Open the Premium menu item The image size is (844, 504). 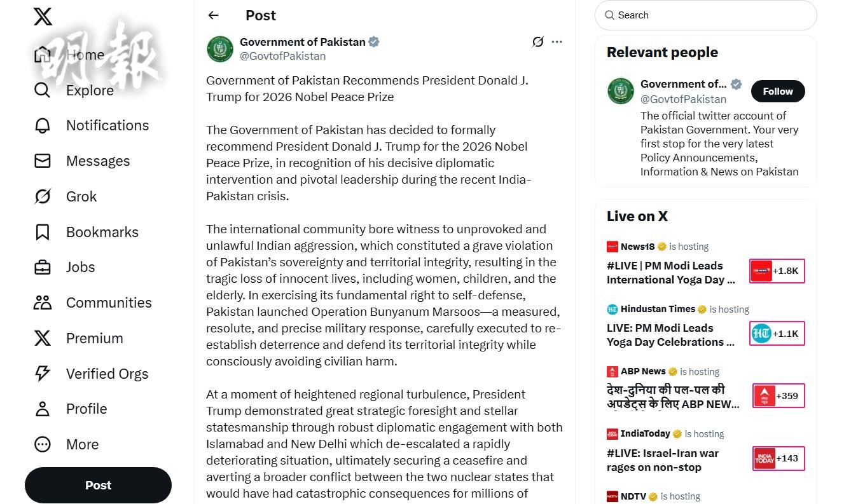click(x=94, y=338)
